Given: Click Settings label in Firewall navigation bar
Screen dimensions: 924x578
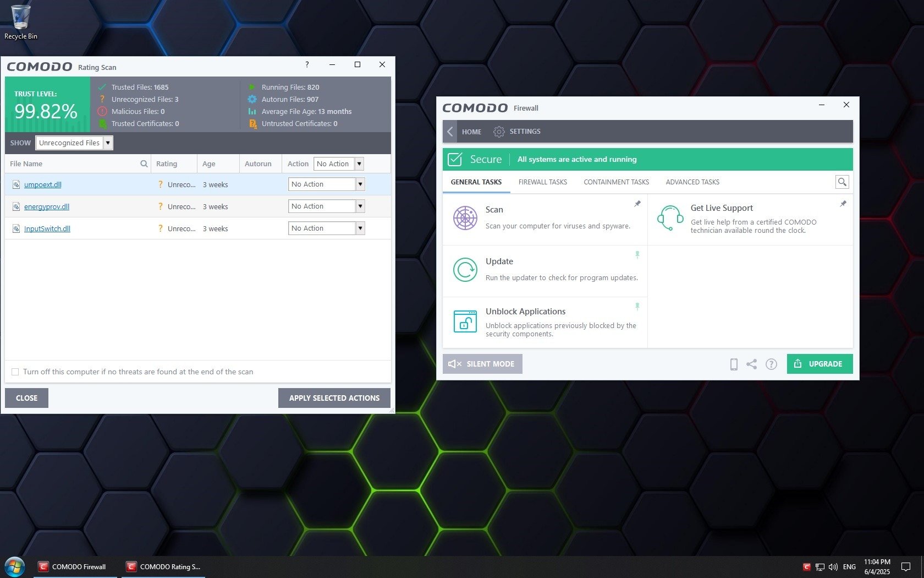Looking at the screenshot, I should (x=525, y=132).
